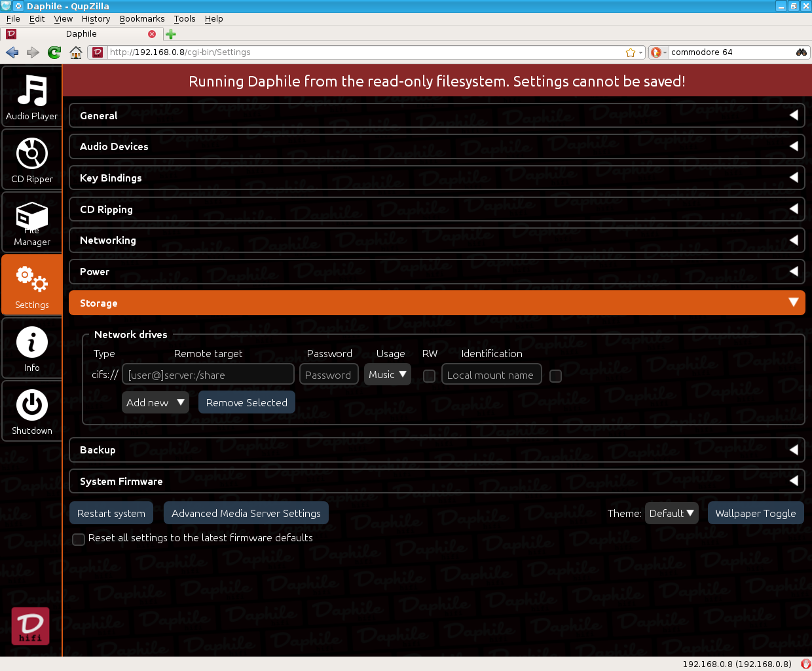Expand the CD Ripping section
Viewport: 812px width, 671px height.
click(x=437, y=210)
